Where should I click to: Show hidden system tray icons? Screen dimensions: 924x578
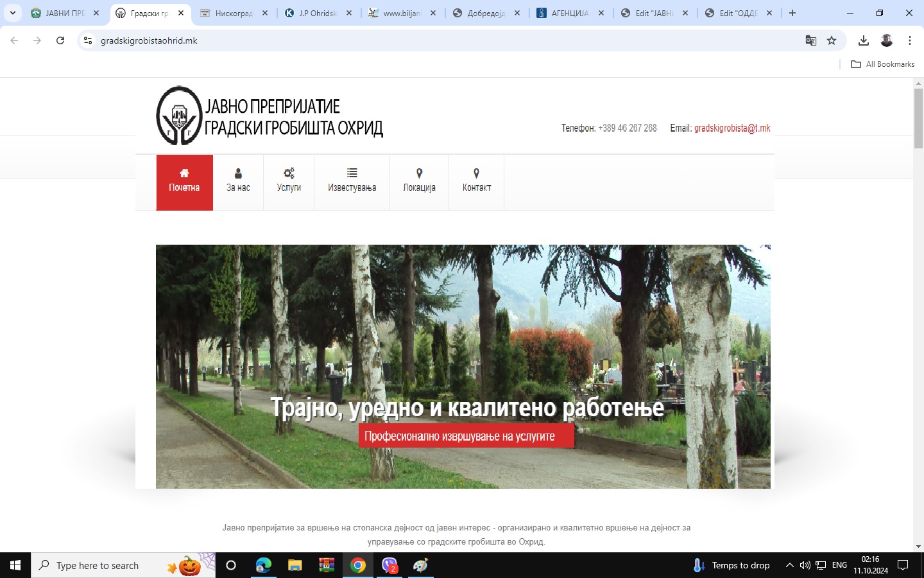click(x=789, y=565)
